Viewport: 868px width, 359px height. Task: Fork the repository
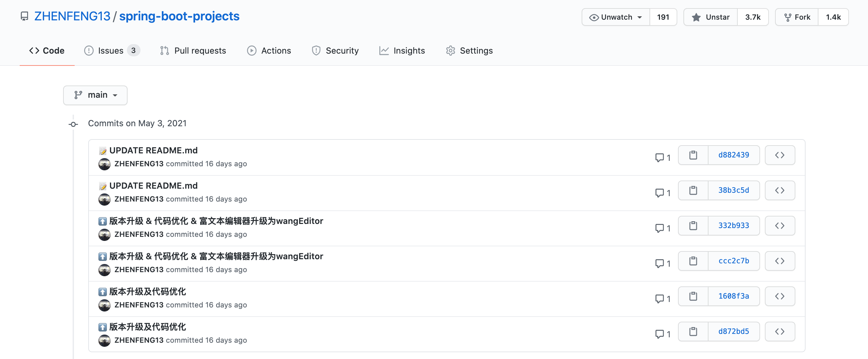(x=797, y=17)
